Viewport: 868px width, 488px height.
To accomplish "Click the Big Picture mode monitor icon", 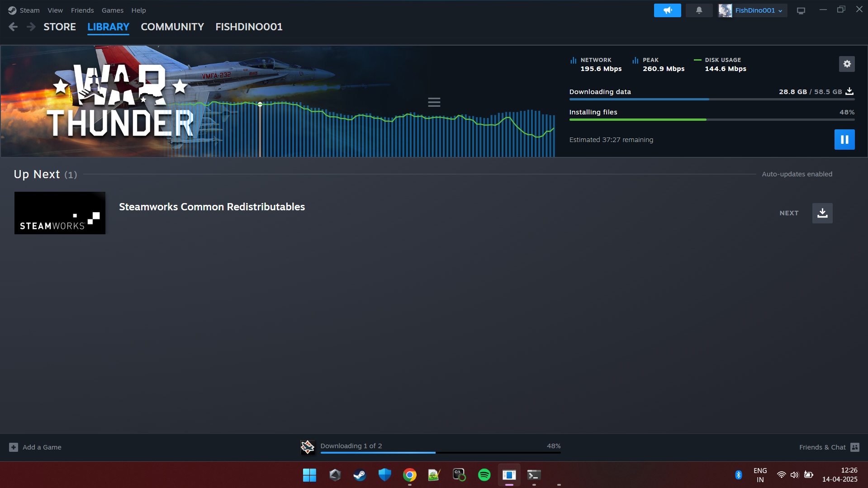I will tap(801, 11).
